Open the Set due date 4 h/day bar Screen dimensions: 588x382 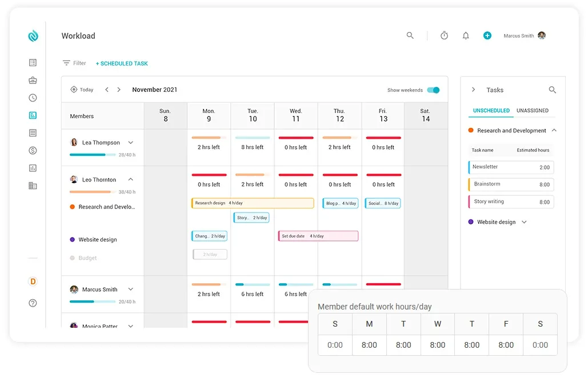pyautogui.click(x=318, y=236)
